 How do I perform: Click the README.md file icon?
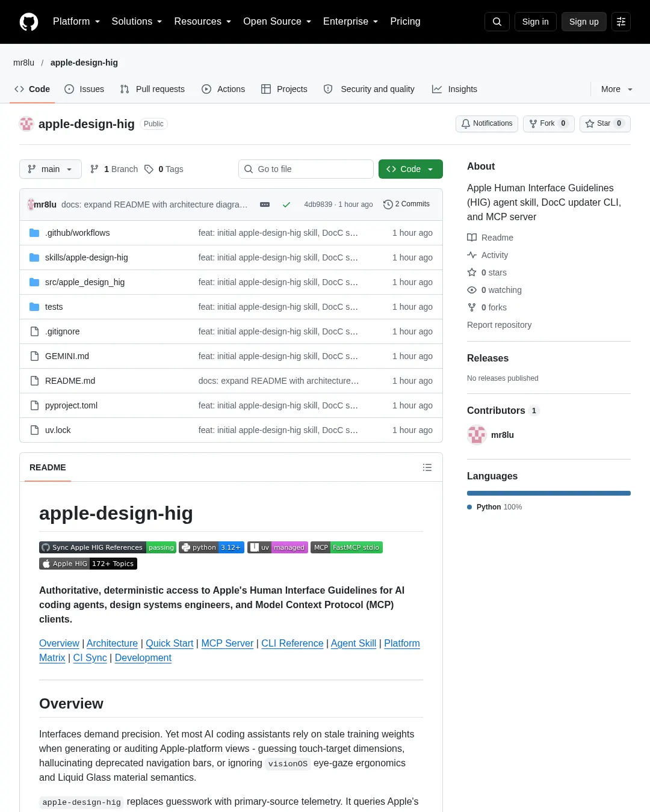coord(34,381)
